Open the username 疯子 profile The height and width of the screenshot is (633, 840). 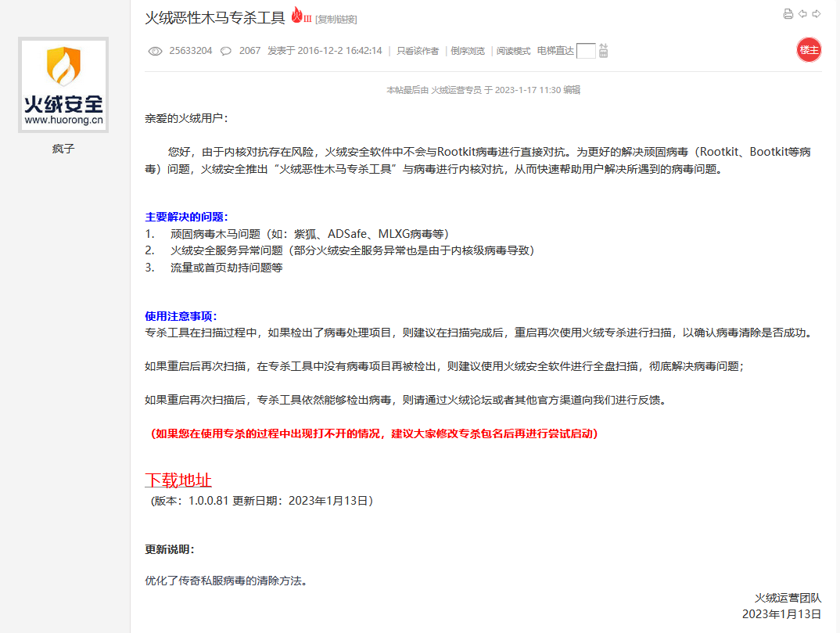click(x=63, y=148)
